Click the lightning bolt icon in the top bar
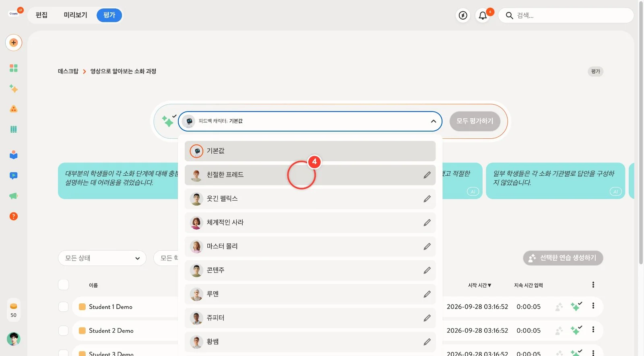Viewport: 644px width, 356px height. pos(463,15)
